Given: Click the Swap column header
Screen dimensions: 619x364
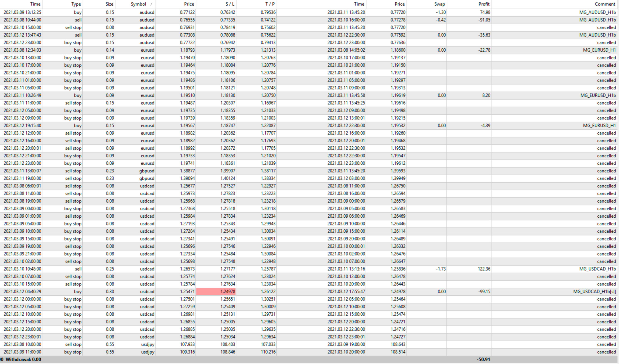Looking at the screenshot, I should pos(439,4).
